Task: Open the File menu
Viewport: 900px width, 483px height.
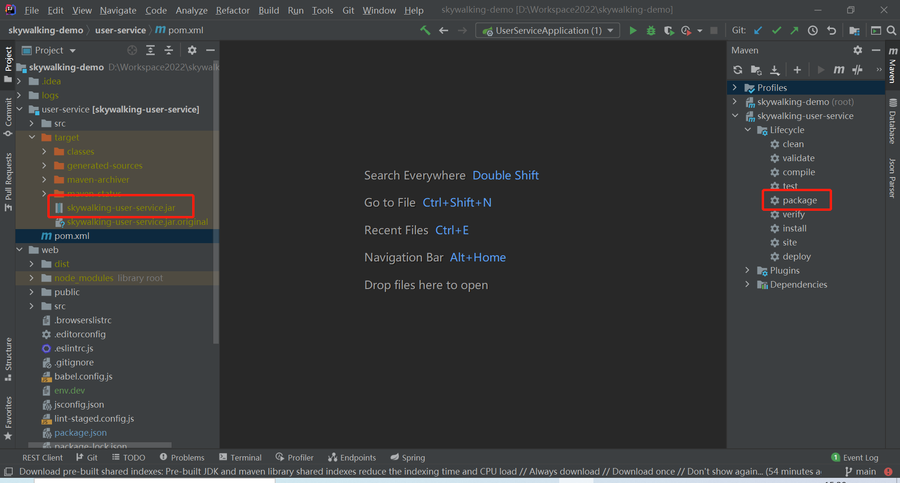Action: coord(32,10)
